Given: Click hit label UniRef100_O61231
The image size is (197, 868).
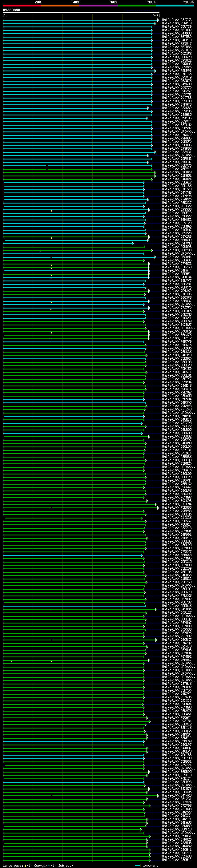Looking at the screenshot, I should coord(177,799).
